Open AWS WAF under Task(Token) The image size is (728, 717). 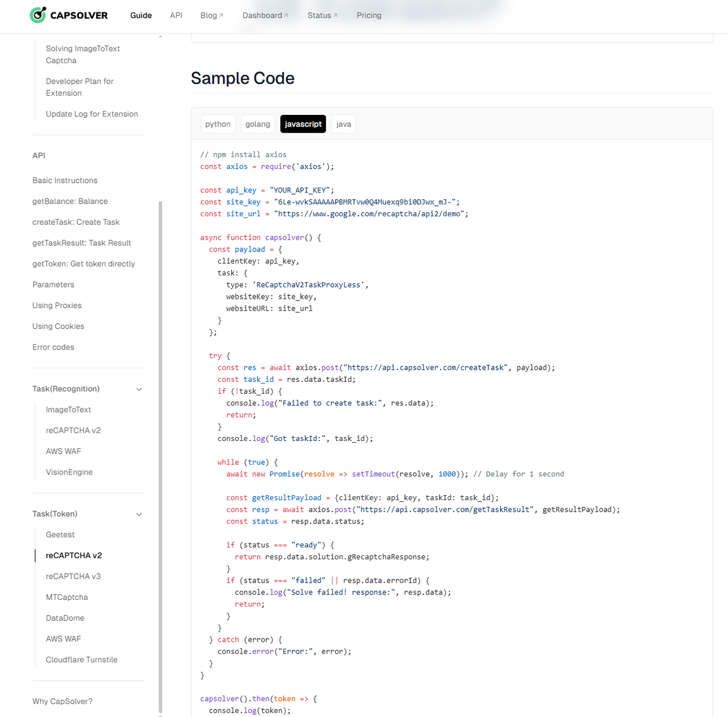click(64, 639)
